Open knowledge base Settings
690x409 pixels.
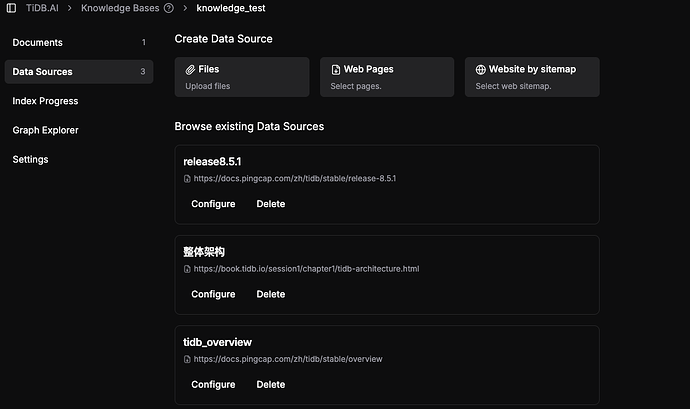(x=29, y=159)
